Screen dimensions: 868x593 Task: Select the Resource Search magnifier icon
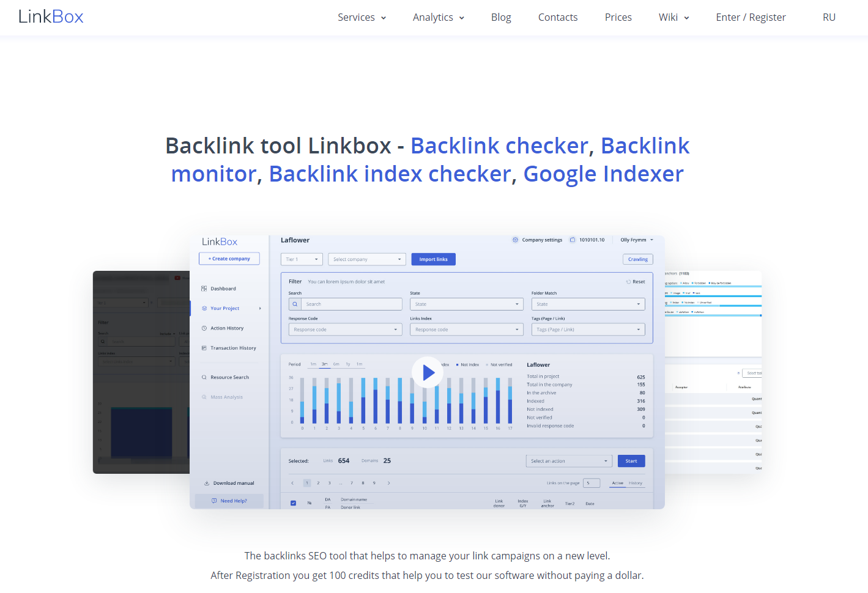pyautogui.click(x=205, y=377)
